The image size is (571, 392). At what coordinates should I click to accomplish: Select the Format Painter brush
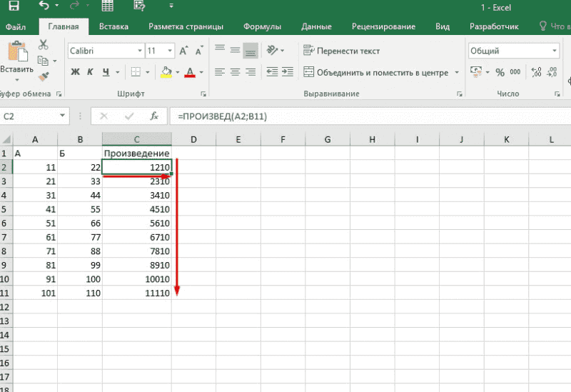tap(43, 76)
